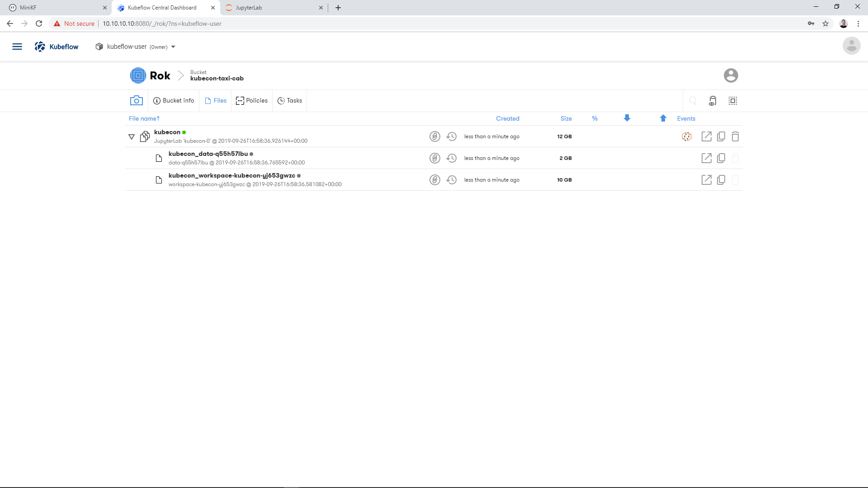Click the search icon in Rok toolbar
Image resolution: width=868 pixels, height=488 pixels.
click(x=693, y=101)
